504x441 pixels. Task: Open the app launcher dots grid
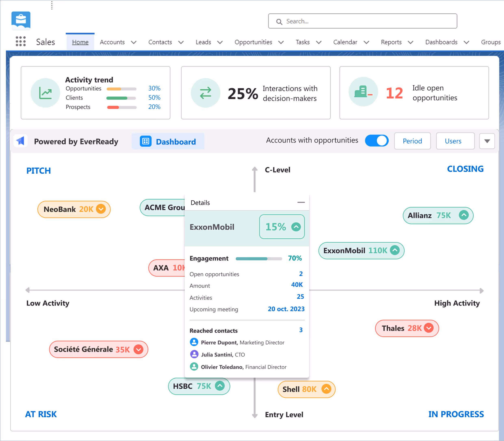pyautogui.click(x=21, y=42)
